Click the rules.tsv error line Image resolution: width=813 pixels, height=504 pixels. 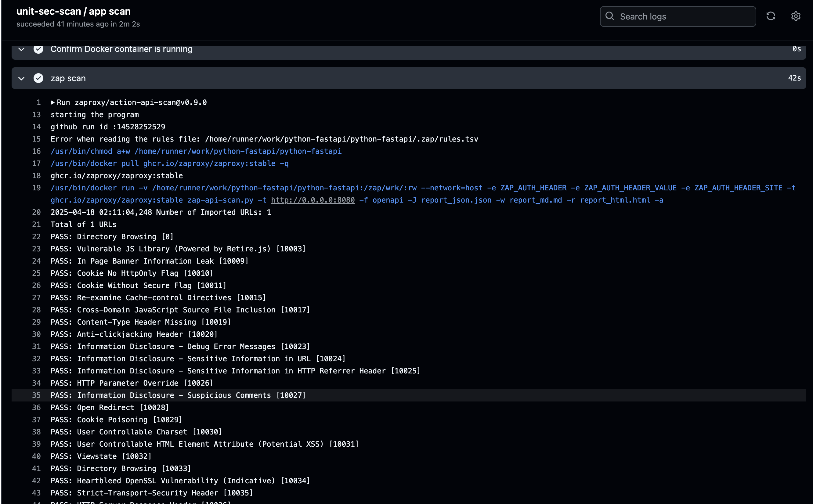click(264, 139)
